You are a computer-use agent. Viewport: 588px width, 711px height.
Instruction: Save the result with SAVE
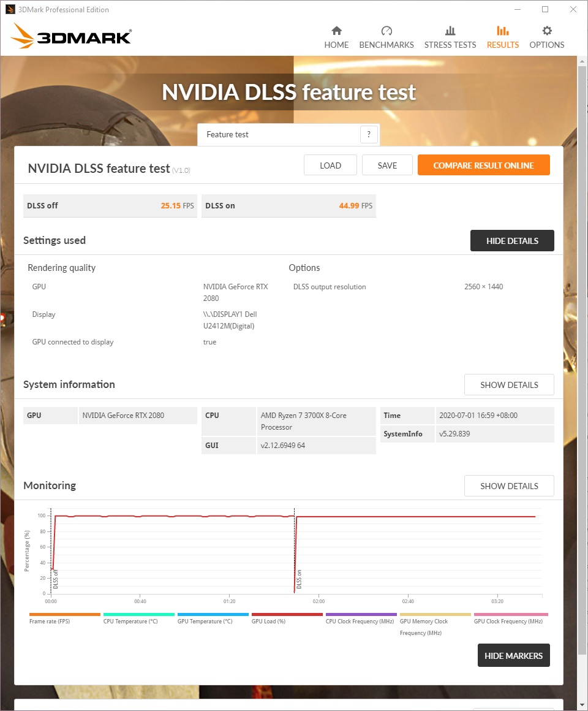point(387,165)
